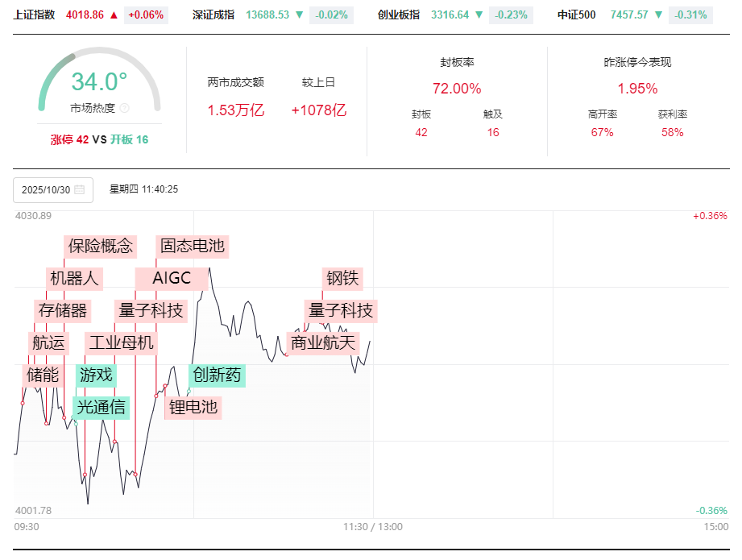This screenshot has height=560, width=742.
Task: Click the green 游戏 sector tag
Action: [96, 375]
